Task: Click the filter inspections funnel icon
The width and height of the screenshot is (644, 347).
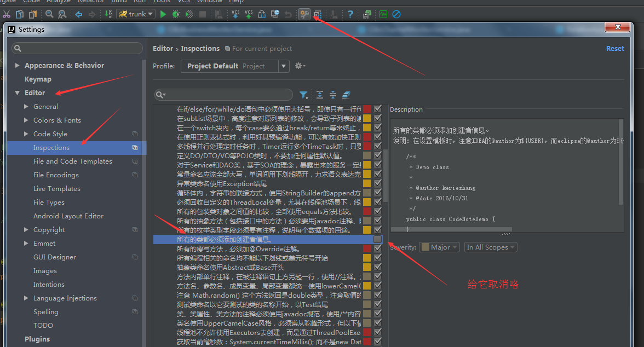Action: [x=303, y=95]
